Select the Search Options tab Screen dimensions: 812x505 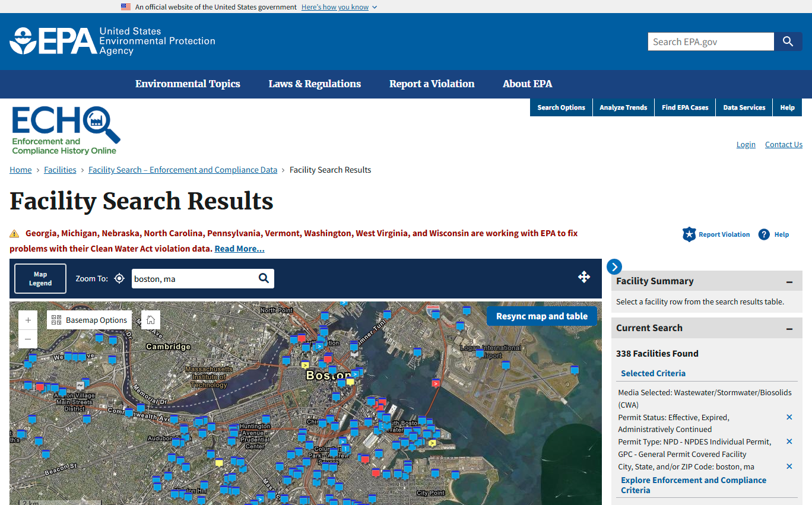click(x=562, y=107)
